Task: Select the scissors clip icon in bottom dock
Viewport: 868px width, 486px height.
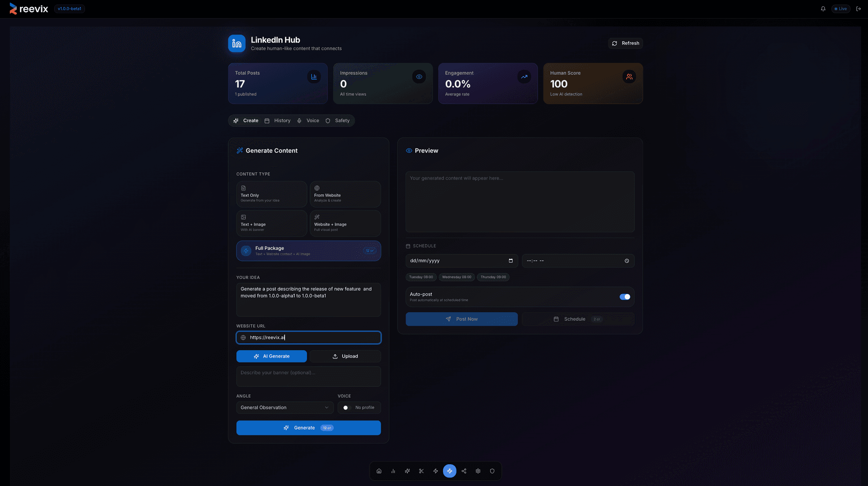Action: click(421, 471)
